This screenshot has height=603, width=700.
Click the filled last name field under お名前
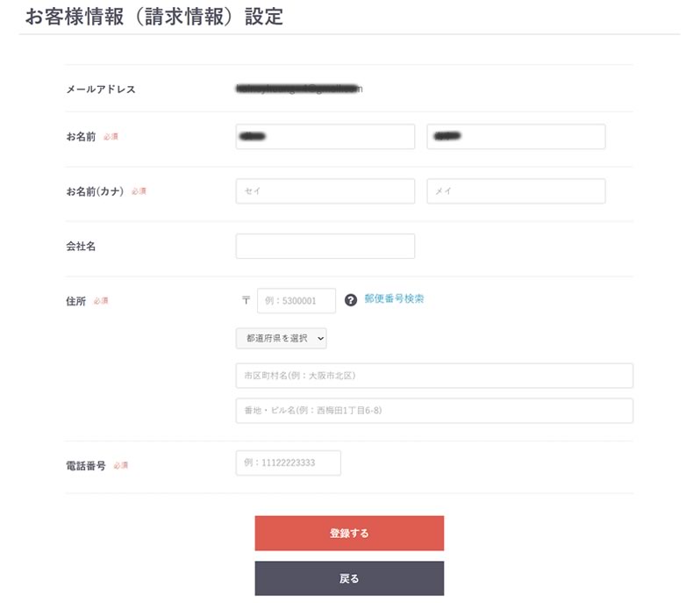pyautogui.click(x=325, y=137)
